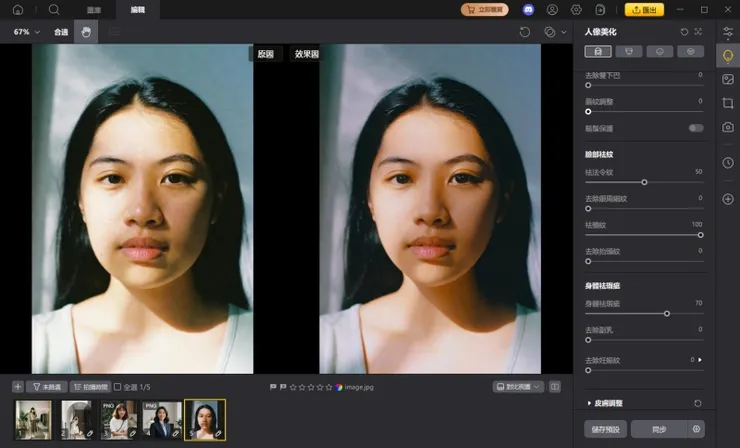Select the hand pan tool
Screen dimensions: 740x448
(86, 32)
